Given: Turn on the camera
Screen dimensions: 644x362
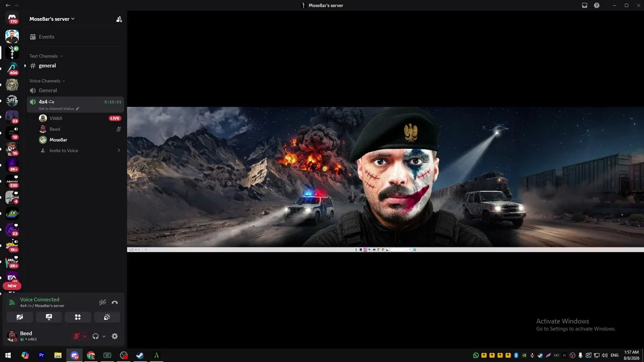Looking at the screenshot, I should pyautogui.click(x=20, y=317).
